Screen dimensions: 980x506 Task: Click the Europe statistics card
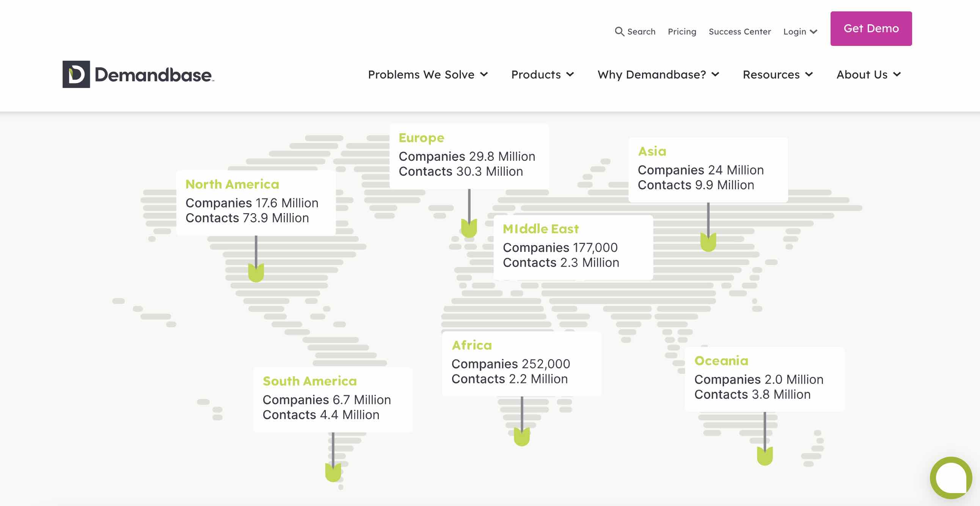[x=469, y=156]
